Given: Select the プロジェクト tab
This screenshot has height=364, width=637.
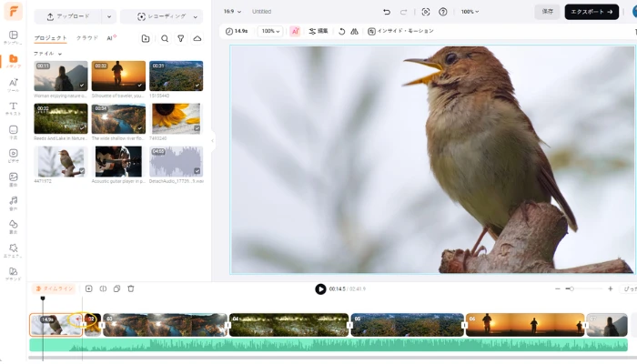Looking at the screenshot, I should [x=51, y=38].
